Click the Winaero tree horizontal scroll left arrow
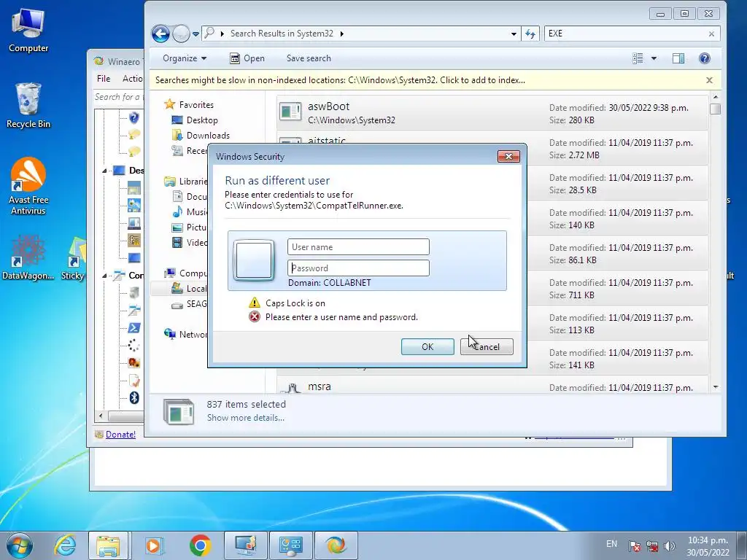This screenshot has width=747, height=560. [x=101, y=416]
